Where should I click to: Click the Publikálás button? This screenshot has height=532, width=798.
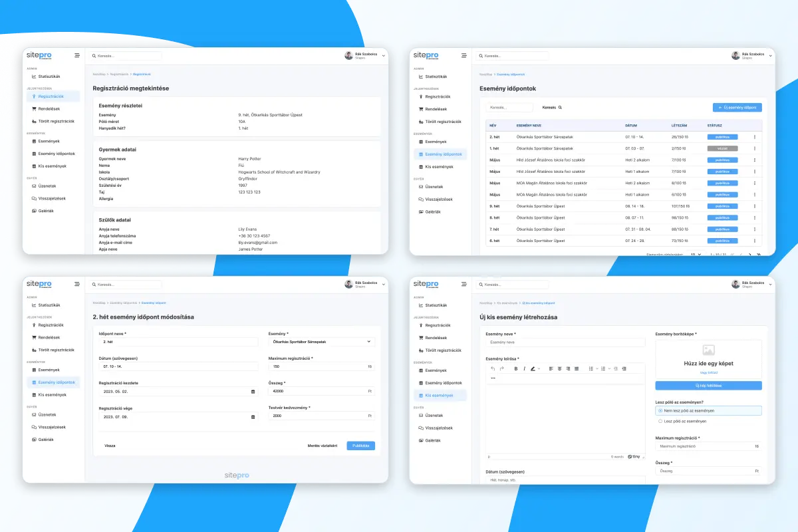360,446
